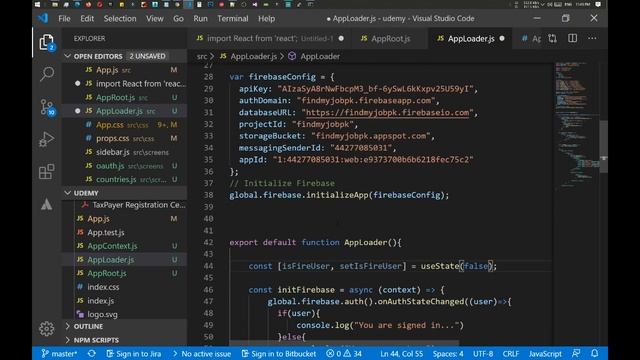Open the View menu

coord(155,19)
